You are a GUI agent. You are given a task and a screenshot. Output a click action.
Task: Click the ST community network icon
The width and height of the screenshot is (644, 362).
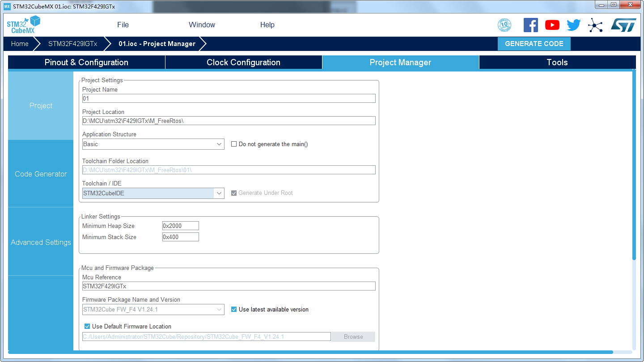pyautogui.click(x=595, y=25)
